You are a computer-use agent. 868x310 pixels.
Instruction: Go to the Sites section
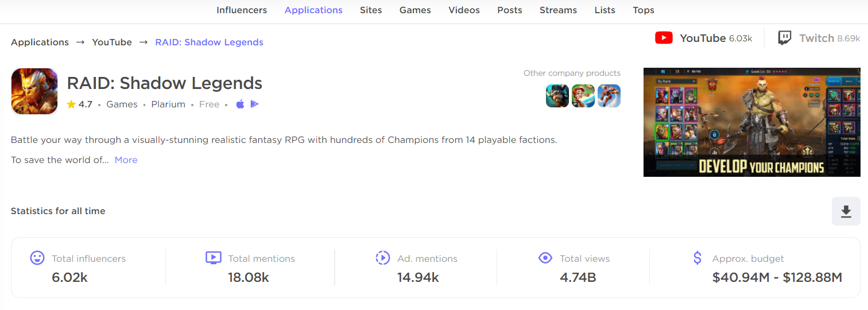[371, 10]
